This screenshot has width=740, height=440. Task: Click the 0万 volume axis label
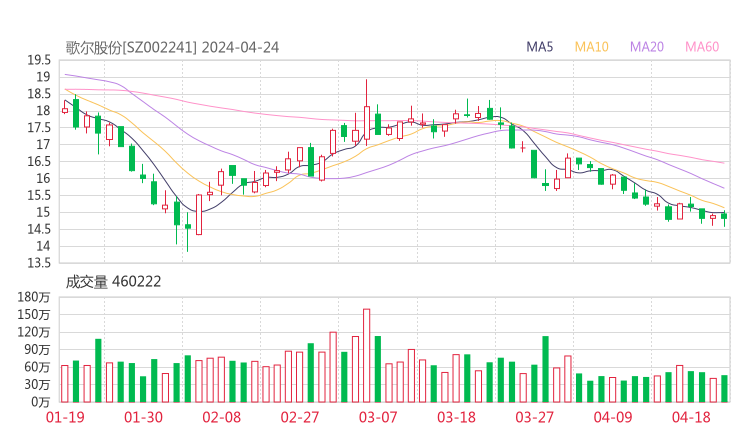(x=41, y=402)
